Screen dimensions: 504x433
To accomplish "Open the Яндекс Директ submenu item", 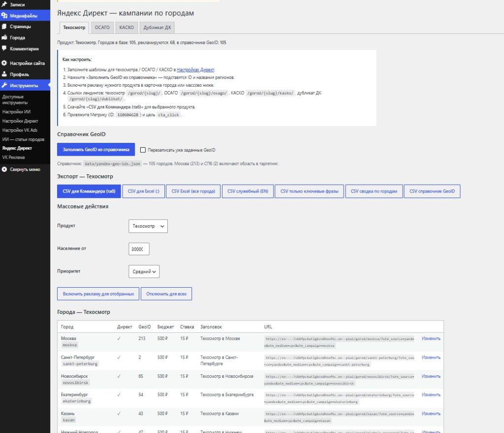I will point(17,148).
